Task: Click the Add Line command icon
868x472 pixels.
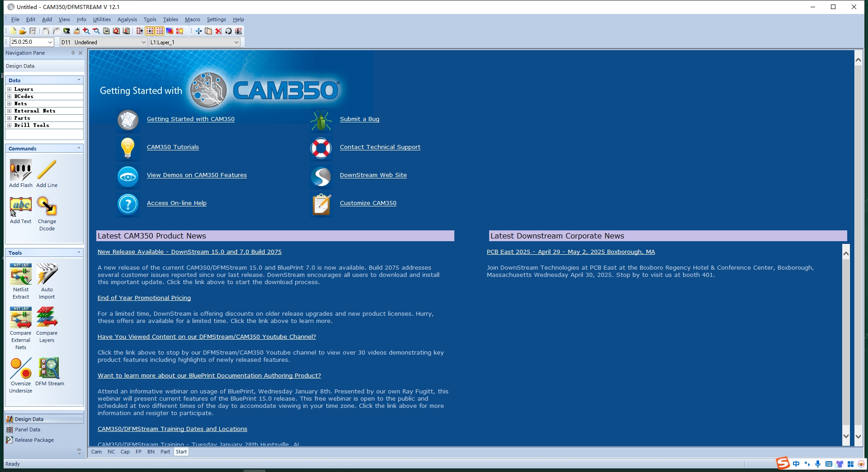Action: point(47,170)
